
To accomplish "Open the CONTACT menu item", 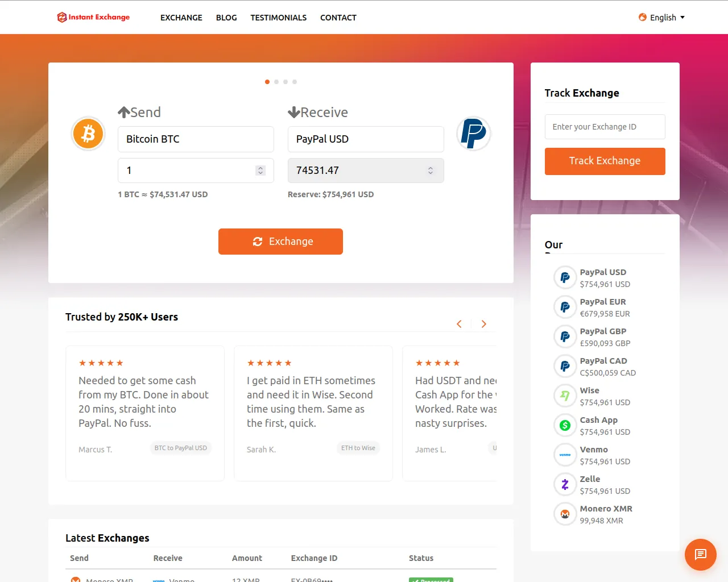I will click(338, 18).
